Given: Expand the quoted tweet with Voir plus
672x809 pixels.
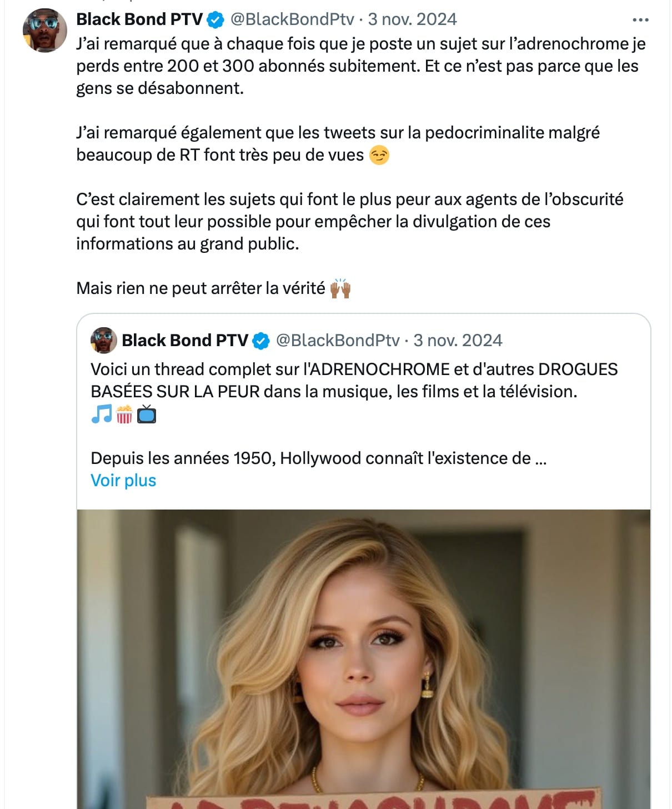Looking at the screenshot, I should click(x=123, y=480).
